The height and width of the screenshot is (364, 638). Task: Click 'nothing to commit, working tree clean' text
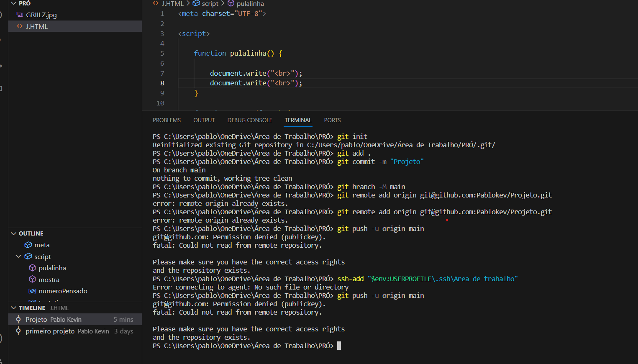[x=223, y=178]
